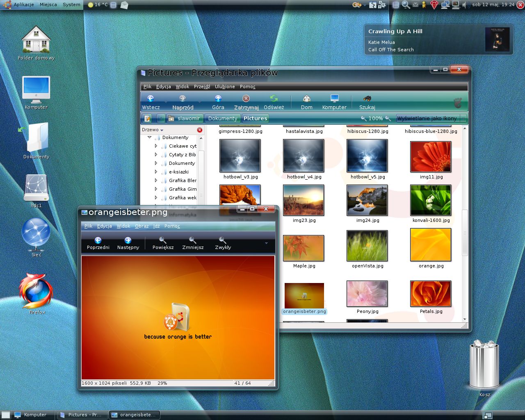Click the magnifier search icon in top panel
Screen dimensions: 525x420
[x=406, y=5]
